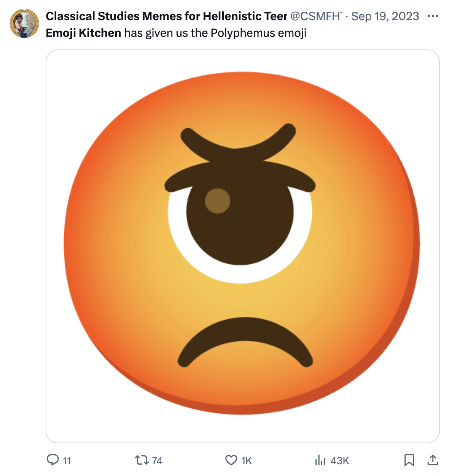Like the tweet with the heart icon
Screen dimensions: 452x476
point(231,460)
